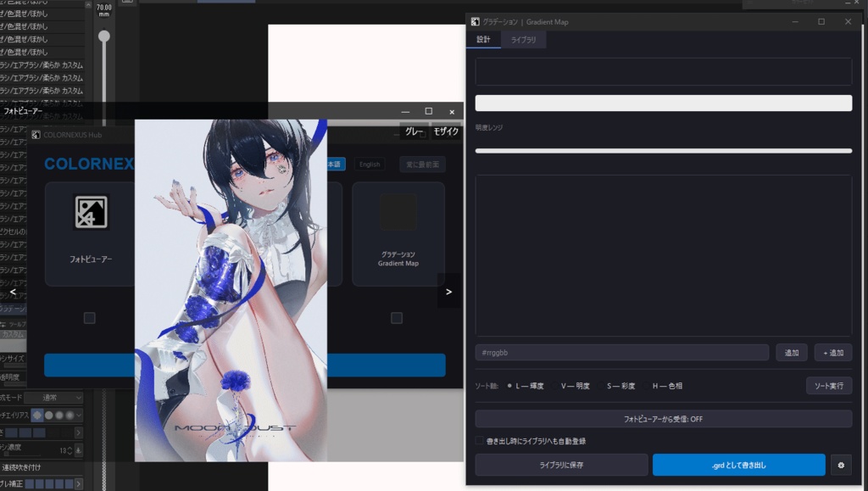868x491 pixels.
Task: Enable 書き出し時にライブラリへも自動登録 checkbox
Action: [480, 441]
